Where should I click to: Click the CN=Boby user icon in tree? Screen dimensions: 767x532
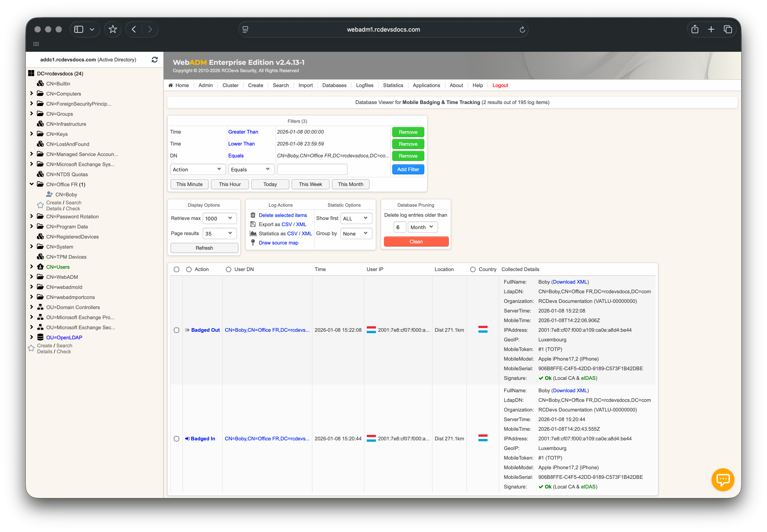(x=49, y=194)
